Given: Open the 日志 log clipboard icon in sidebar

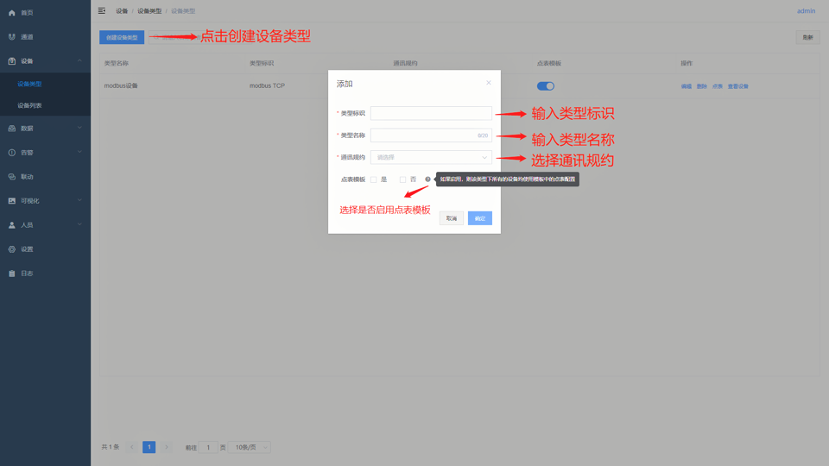Looking at the screenshot, I should [x=12, y=274].
